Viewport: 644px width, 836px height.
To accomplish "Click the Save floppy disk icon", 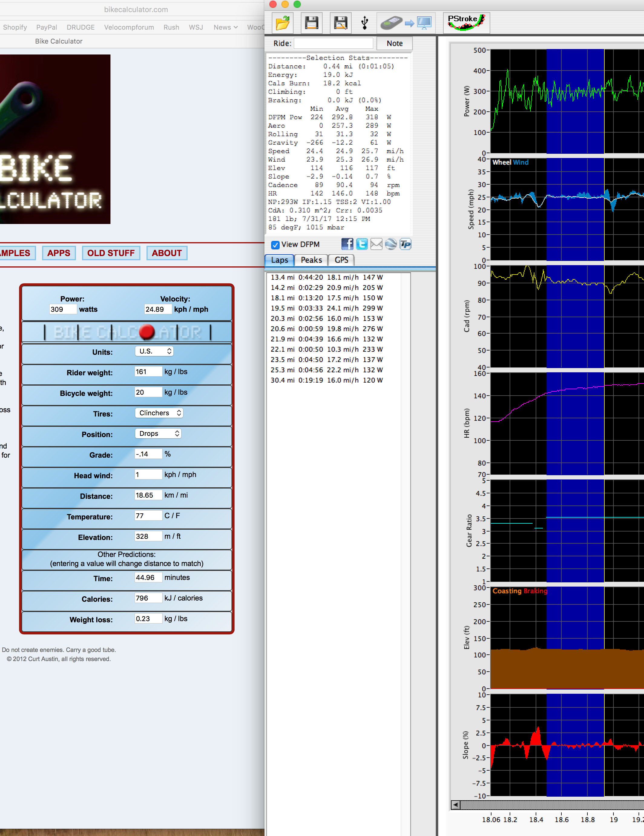I will pyautogui.click(x=311, y=23).
